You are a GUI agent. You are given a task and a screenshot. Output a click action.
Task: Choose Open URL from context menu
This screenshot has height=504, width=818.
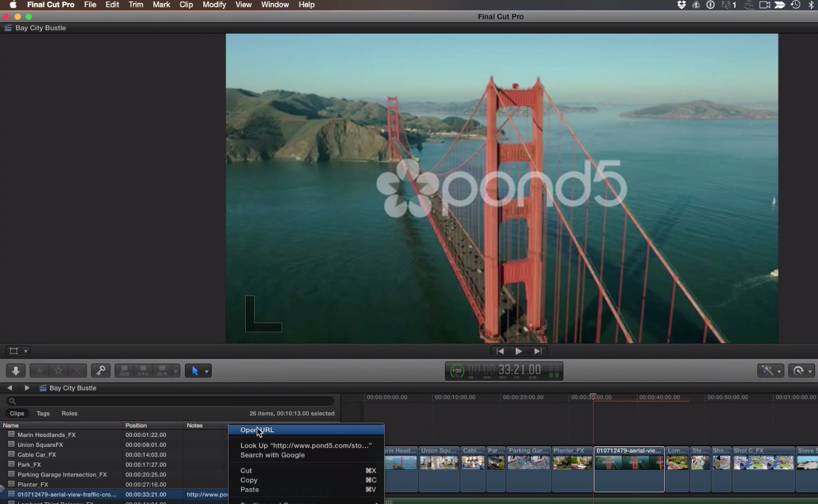(306, 430)
